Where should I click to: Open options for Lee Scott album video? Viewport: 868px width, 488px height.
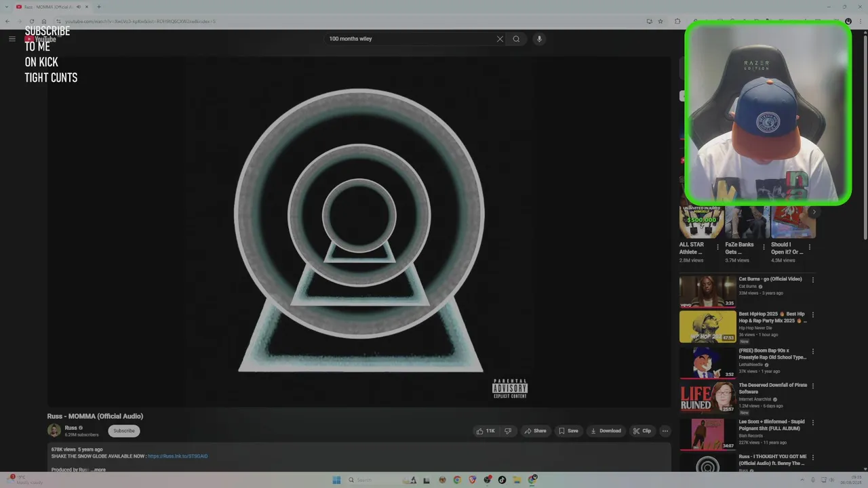[813, 422]
